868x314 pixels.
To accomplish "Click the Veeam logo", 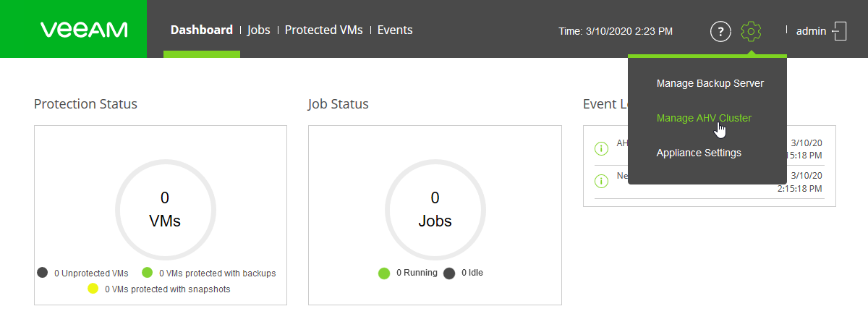I will pyautogui.click(x=84, y=30).
